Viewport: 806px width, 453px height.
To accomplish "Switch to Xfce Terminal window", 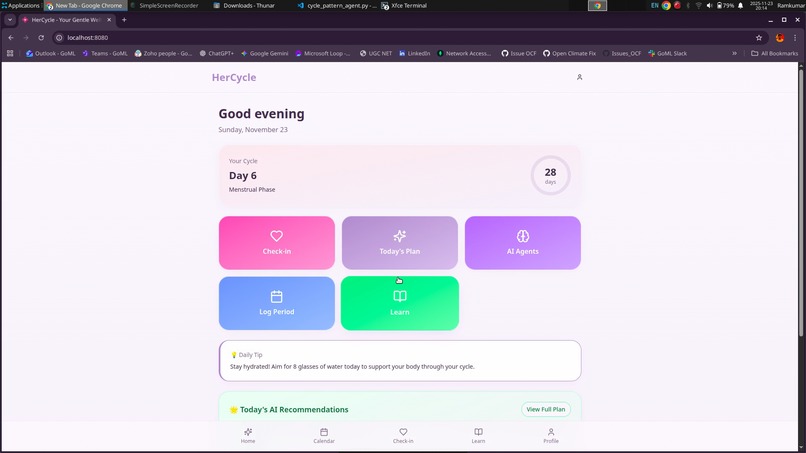I will 404,5.
